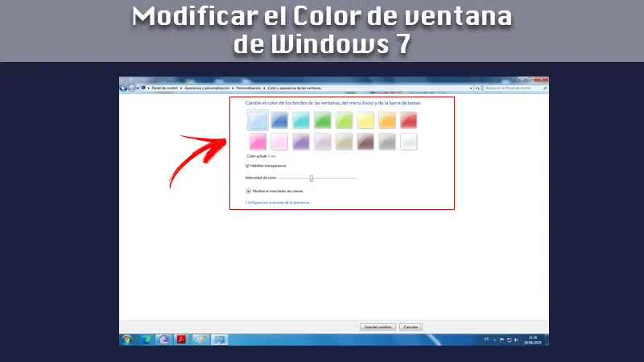Choose the lavender color swatch

click(x=323, y=142)
